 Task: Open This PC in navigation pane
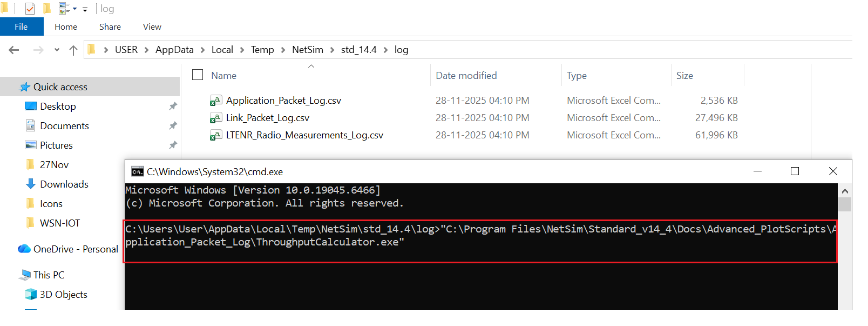coord(49,275)
